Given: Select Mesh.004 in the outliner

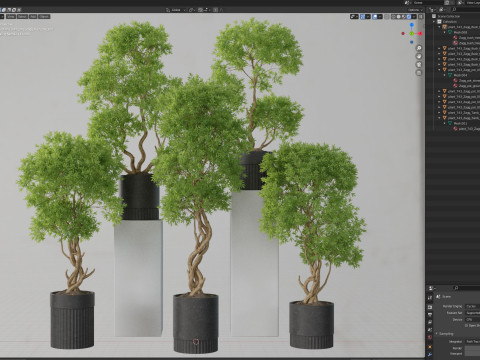Looking at the screenshot, I should pos(460,75).
